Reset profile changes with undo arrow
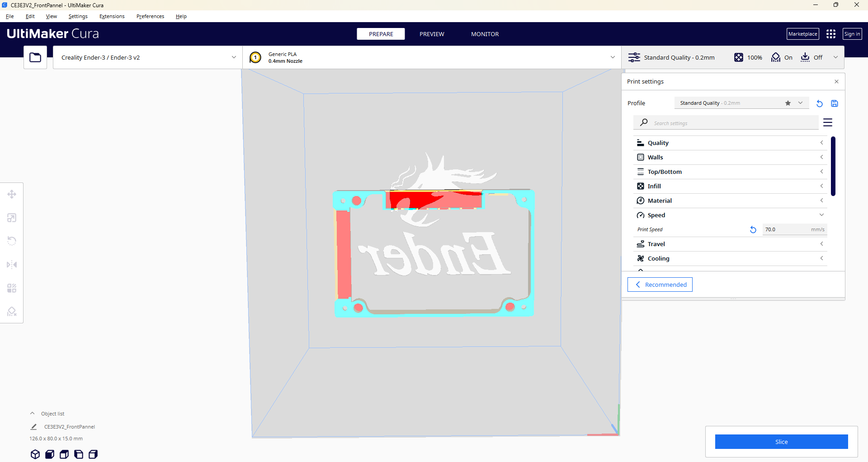The image size is (868, 462). (820, 103)
